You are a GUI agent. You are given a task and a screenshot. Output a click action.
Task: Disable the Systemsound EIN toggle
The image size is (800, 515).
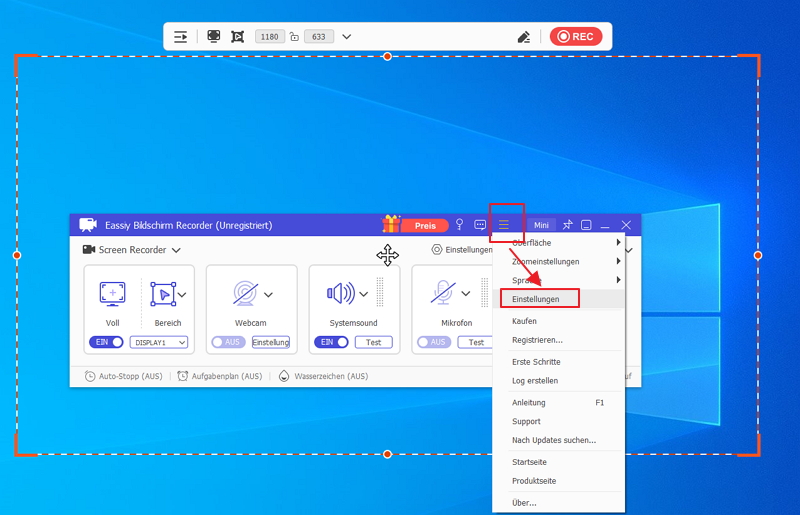tap(332, 342)
